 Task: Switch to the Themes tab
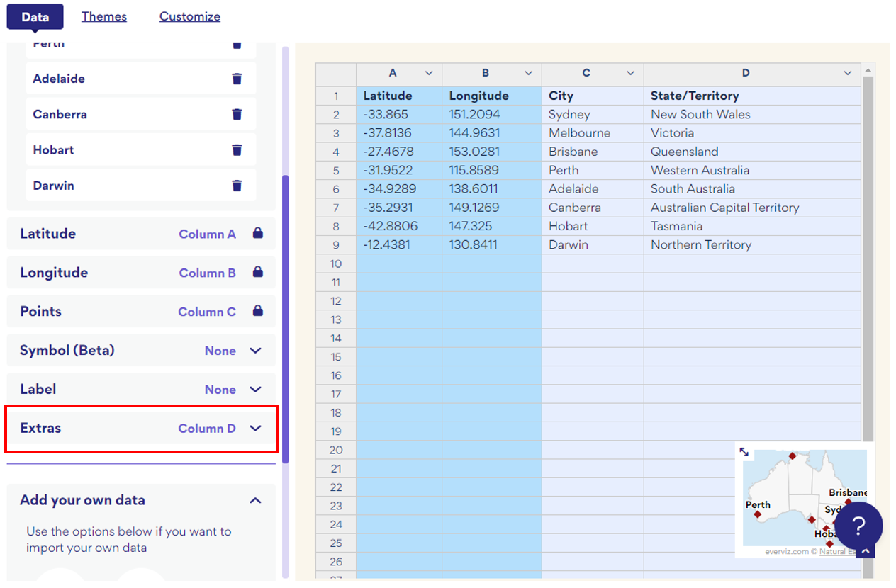tap(104, 16)
